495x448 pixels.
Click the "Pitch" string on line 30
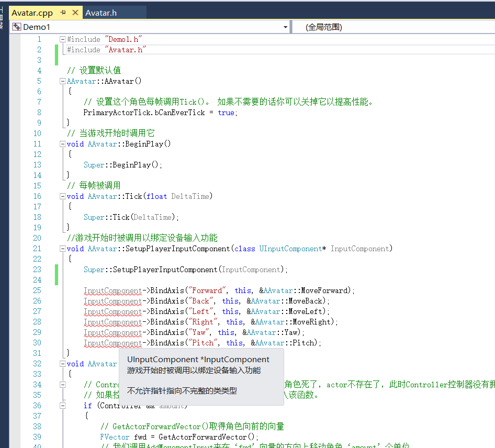coord(203,343)
